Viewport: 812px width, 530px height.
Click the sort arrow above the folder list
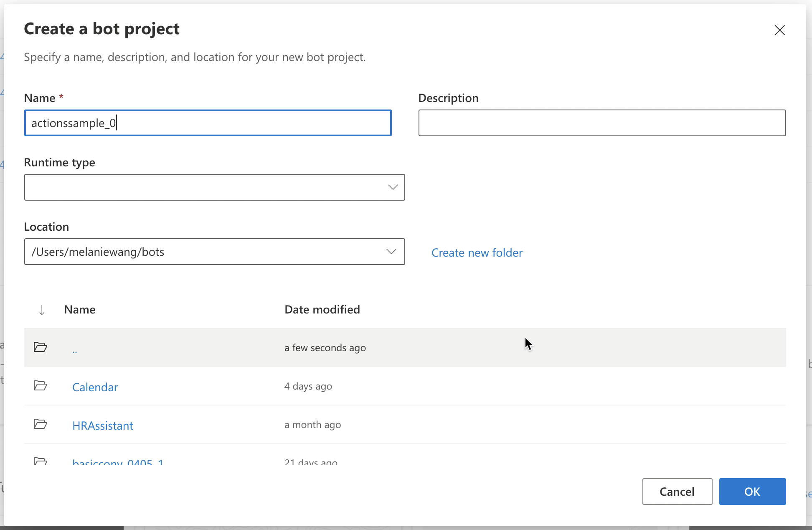(x=41, y=310)
